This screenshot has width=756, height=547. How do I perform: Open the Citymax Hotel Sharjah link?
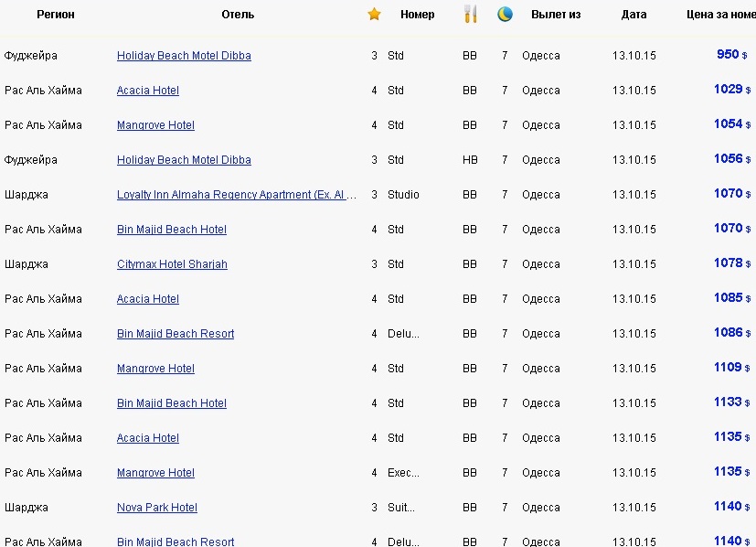[172, 263]
